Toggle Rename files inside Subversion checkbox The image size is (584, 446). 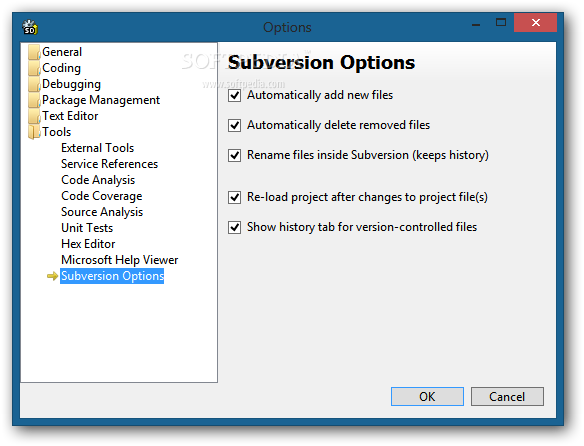pyautogui.click(x=234, y=155)
